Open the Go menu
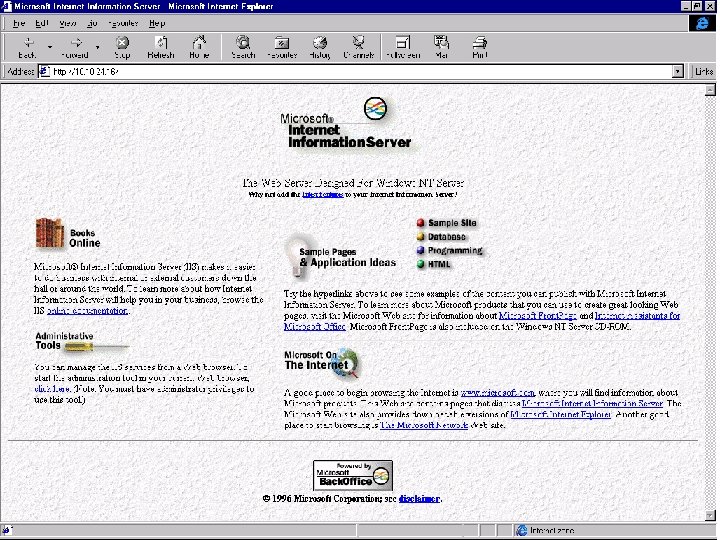The height and width of the screenshot is (540, 720). click(92, 23)
